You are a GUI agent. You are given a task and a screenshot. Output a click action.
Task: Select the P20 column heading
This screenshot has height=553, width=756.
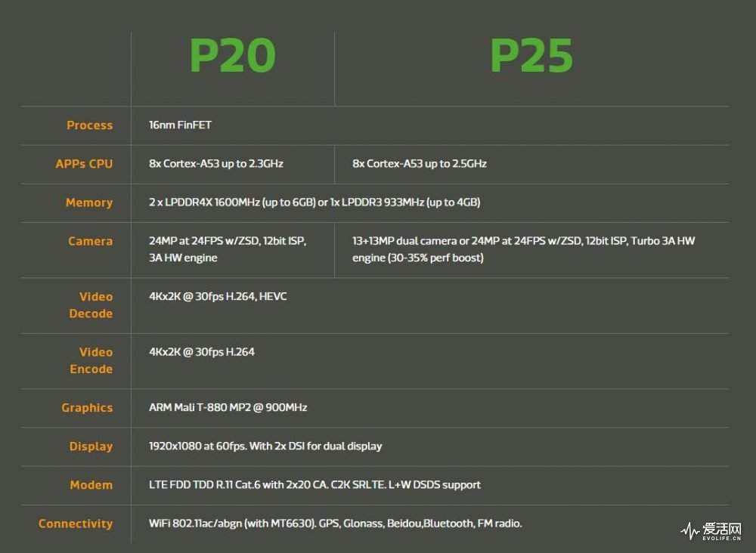pyautogui.click(x=232, y=56)
